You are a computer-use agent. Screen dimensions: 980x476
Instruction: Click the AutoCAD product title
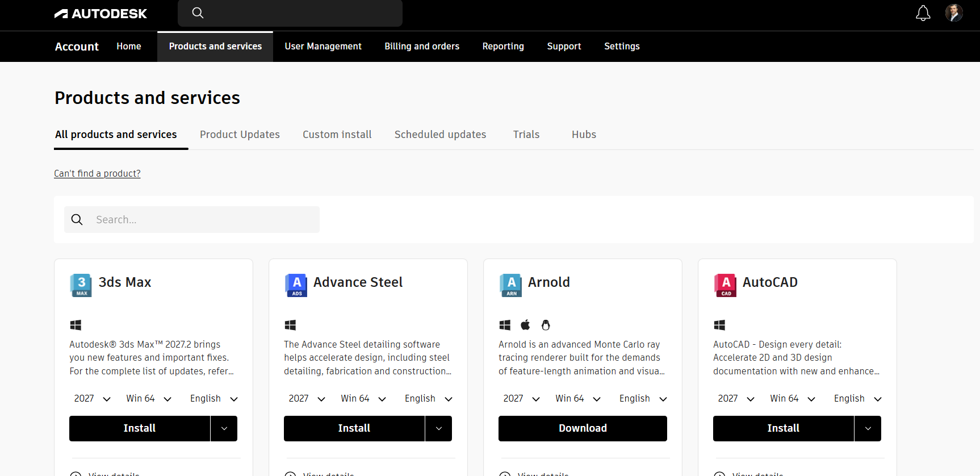click(770, 282)
